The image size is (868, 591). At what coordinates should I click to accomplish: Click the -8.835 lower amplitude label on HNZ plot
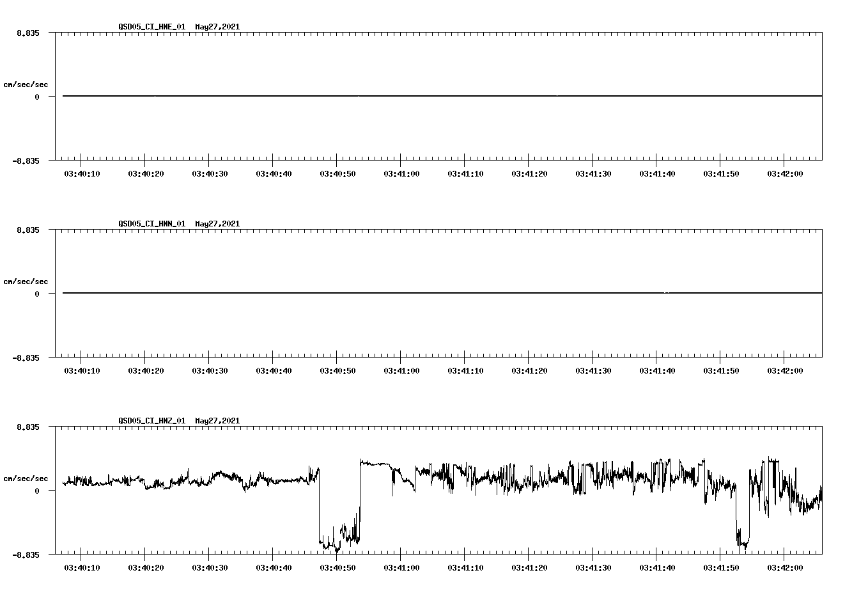26,554
